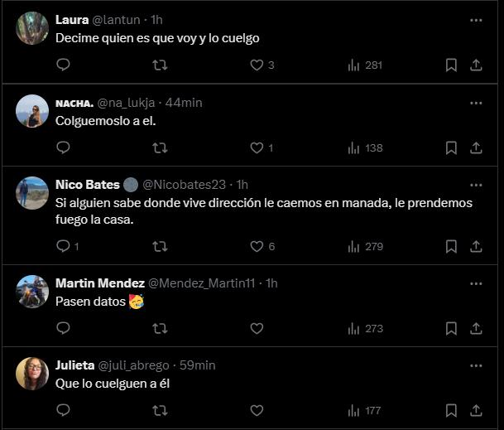Open more options on Laura's tweet

click(476, 20)
